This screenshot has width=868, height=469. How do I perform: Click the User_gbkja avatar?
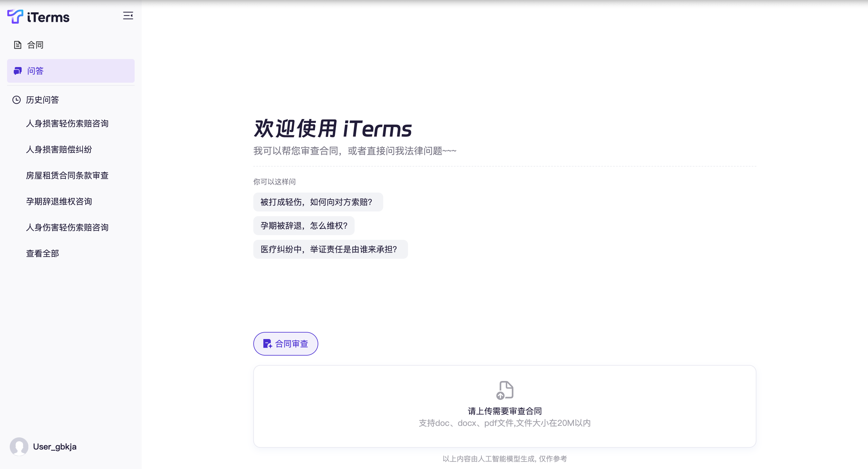click(x=19, y=447)
